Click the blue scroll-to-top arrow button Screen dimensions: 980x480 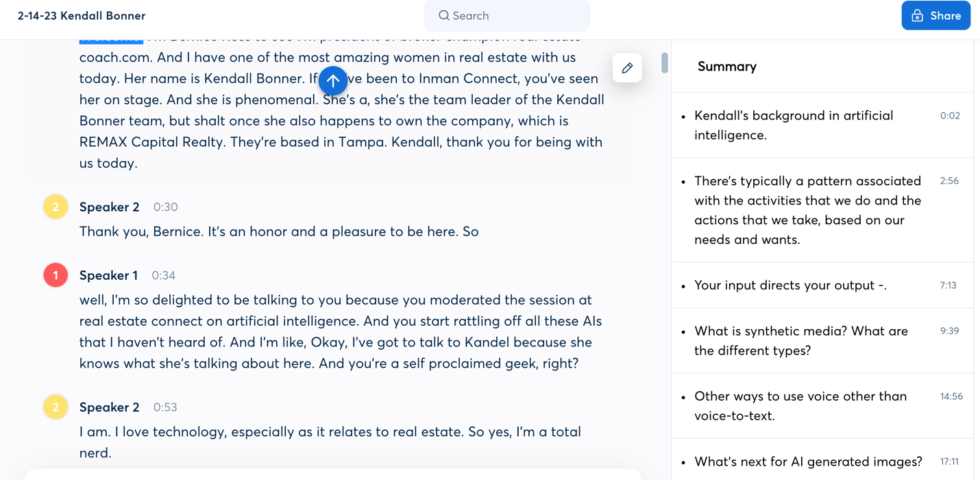tap(333, 81)
